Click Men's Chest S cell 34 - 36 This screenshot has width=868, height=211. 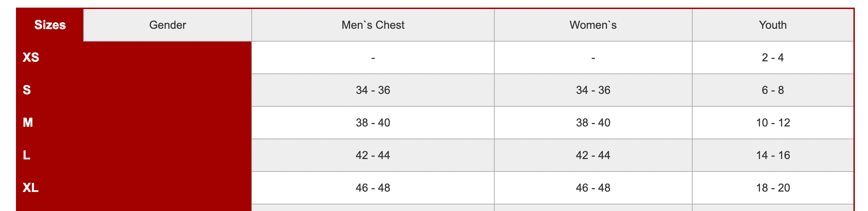373,90
